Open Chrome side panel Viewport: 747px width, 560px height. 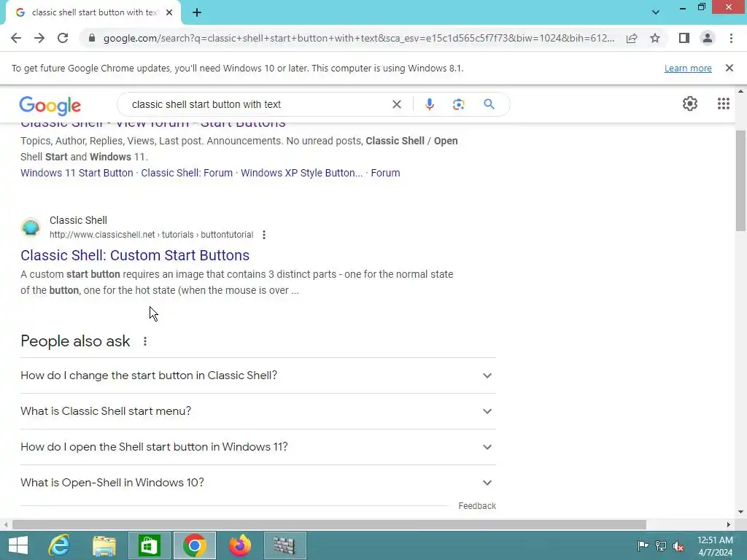point(684,38)
